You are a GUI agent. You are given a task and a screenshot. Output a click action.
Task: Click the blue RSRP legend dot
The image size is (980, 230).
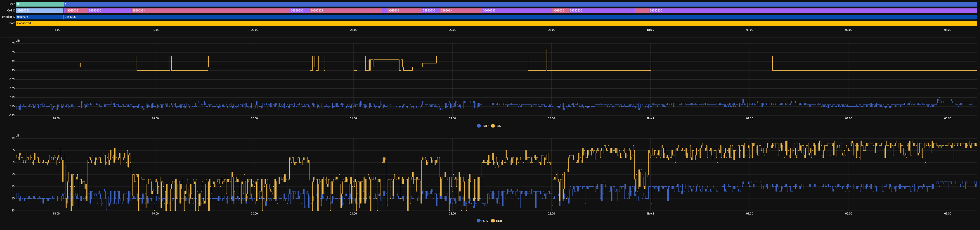coord(479,126)
